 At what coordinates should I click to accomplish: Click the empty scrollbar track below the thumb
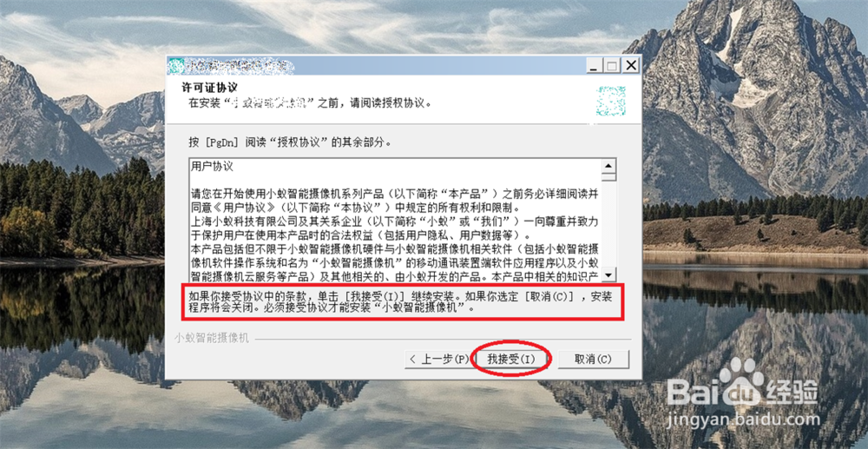609,224
